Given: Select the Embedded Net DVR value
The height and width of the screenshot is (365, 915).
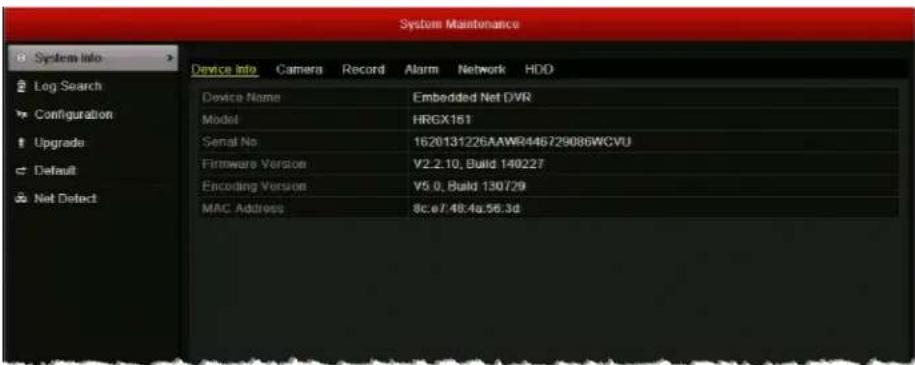Looking at the screenshot, I should pos(472,98).
